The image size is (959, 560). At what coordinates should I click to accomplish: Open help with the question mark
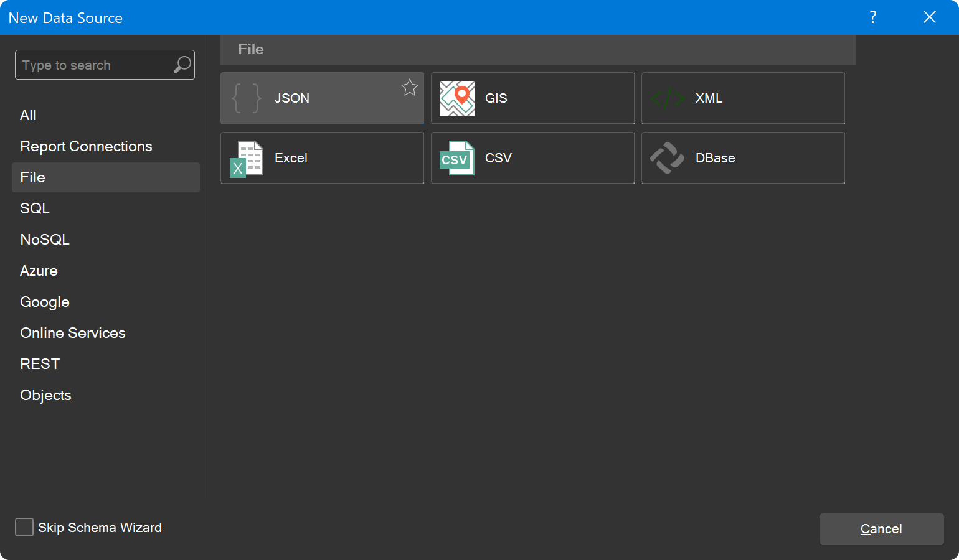[x=873, y=17]
